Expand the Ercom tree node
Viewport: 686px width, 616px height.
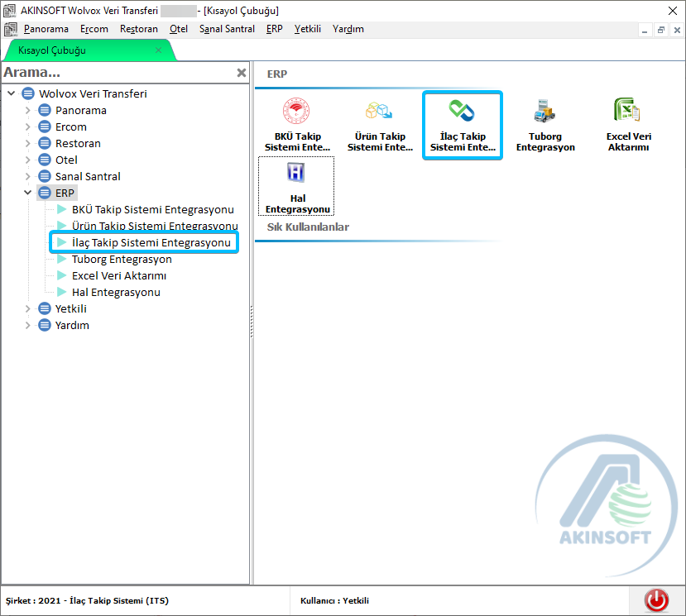[27, 127]
